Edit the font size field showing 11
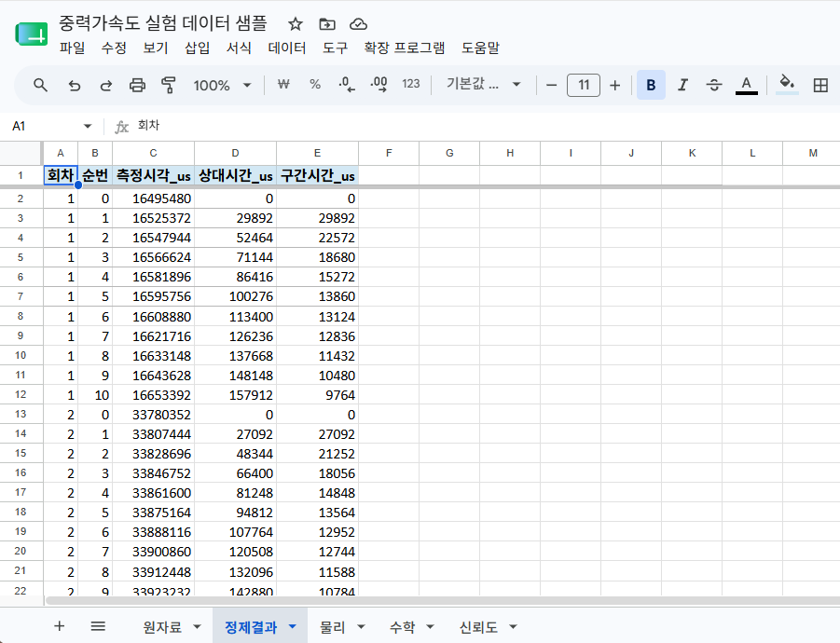This screenshot has width=840, height=643. (584, 85)
